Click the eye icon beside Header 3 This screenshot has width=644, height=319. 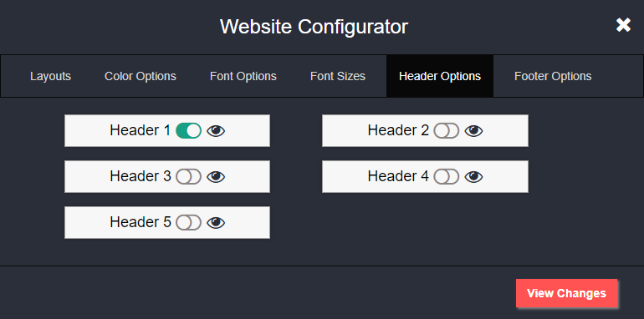click(216, 177)
